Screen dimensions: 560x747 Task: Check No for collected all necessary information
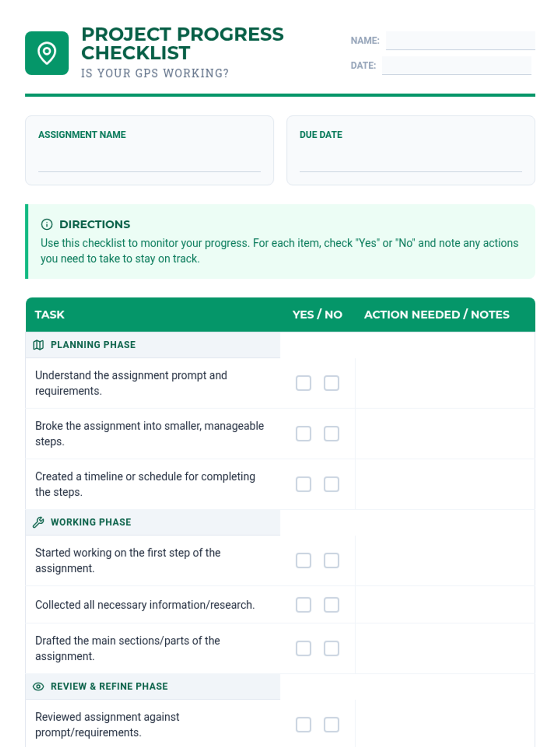331,605
